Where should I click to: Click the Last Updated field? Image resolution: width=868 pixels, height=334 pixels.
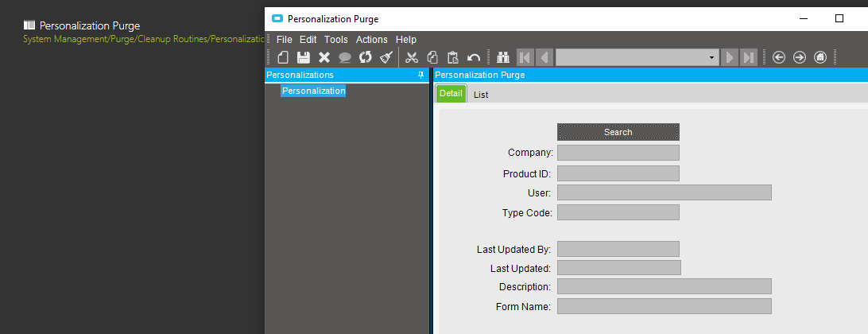(619, 268)
